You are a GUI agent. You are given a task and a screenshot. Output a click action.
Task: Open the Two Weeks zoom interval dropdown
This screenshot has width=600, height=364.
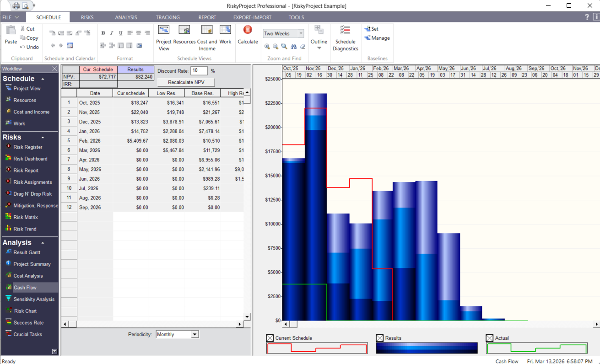(x=301, y=33)
